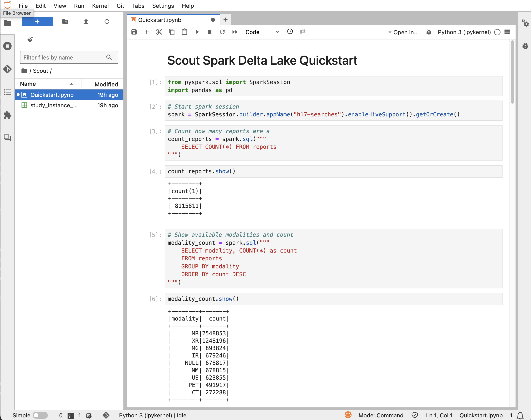This screenshot has height=420, width=531.
Task: Open the Edit menu
Action: tap(41, 6)
